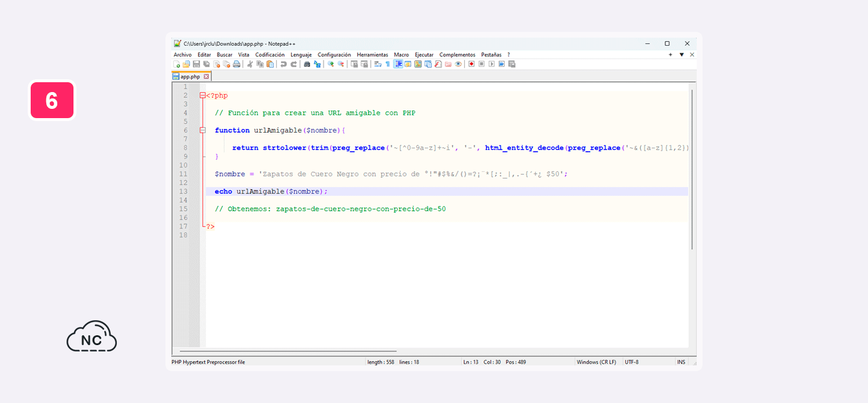Collapse the urlAmigable function fold on line 6
Image resolution: width=868 pixels, height=403 pixels.
pos(203,130)
